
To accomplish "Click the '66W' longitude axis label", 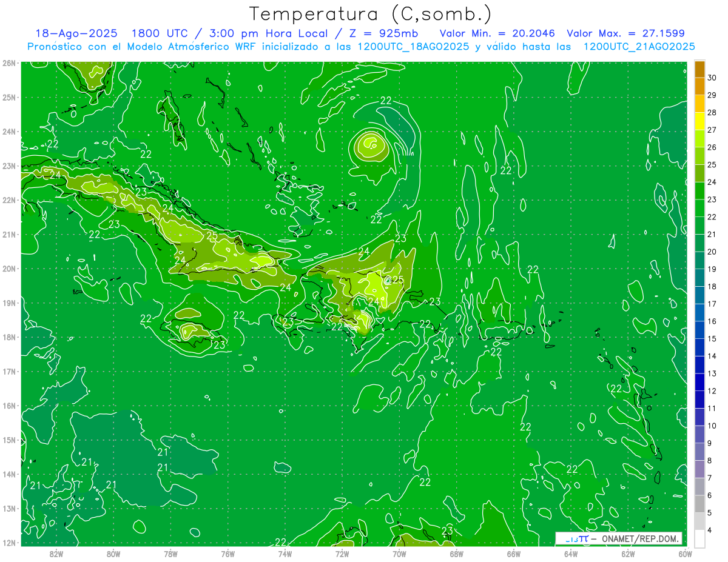I will point(513,553).
